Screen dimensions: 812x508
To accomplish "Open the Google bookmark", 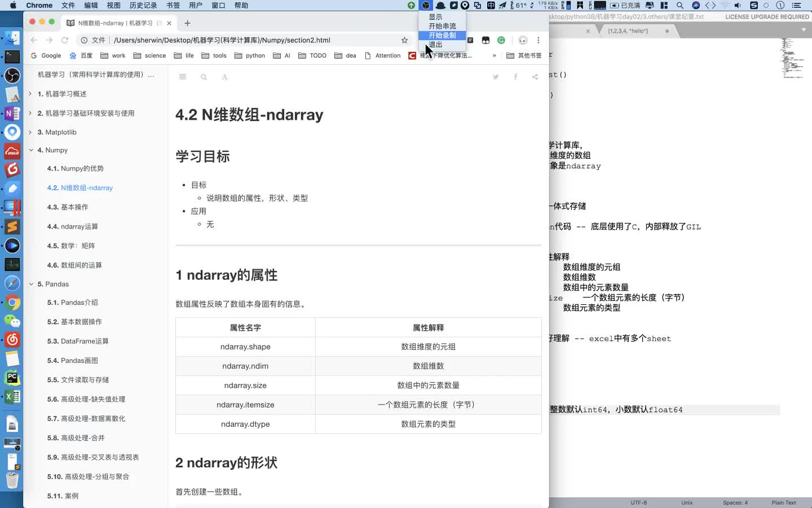I will 46,55.
